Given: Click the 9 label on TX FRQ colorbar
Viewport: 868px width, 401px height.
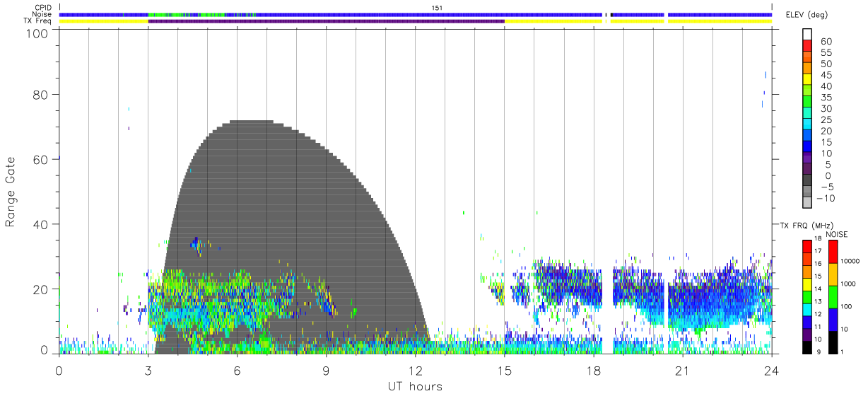Looking at the screenshot, I should [x=819, y=351].
